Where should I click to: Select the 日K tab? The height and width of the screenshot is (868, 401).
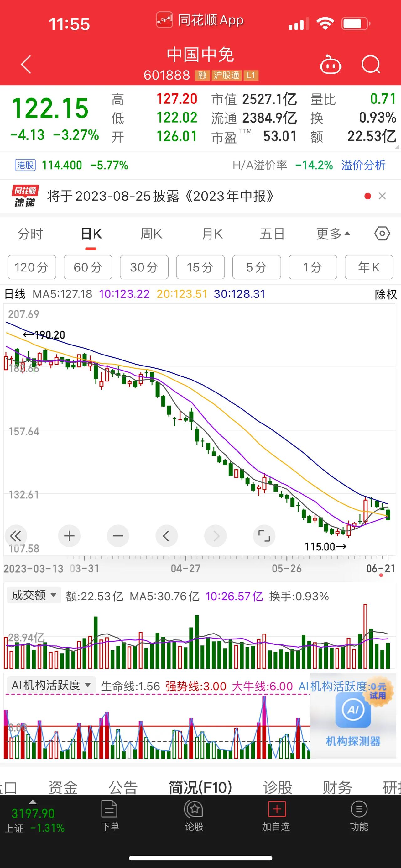[x=91, y=234]
